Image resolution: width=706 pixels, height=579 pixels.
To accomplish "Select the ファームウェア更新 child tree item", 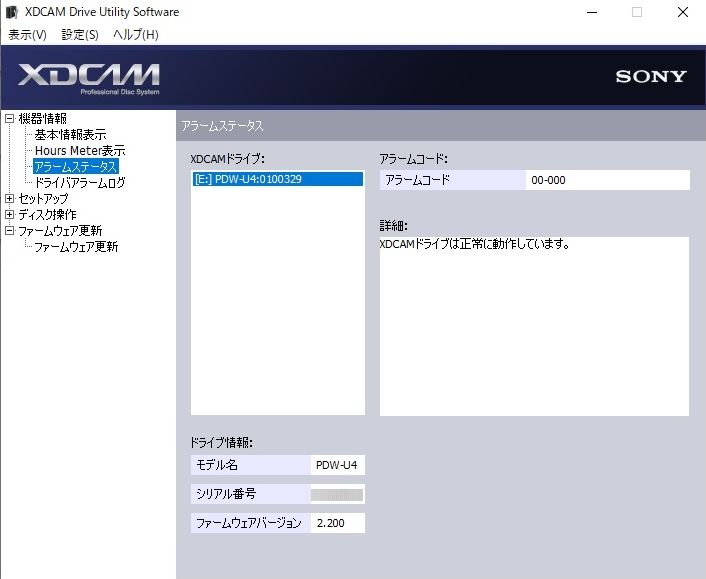I will [76, 247].
